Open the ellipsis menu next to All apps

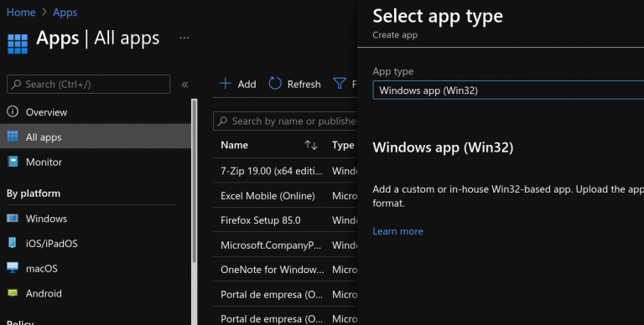tap(184, 39)
